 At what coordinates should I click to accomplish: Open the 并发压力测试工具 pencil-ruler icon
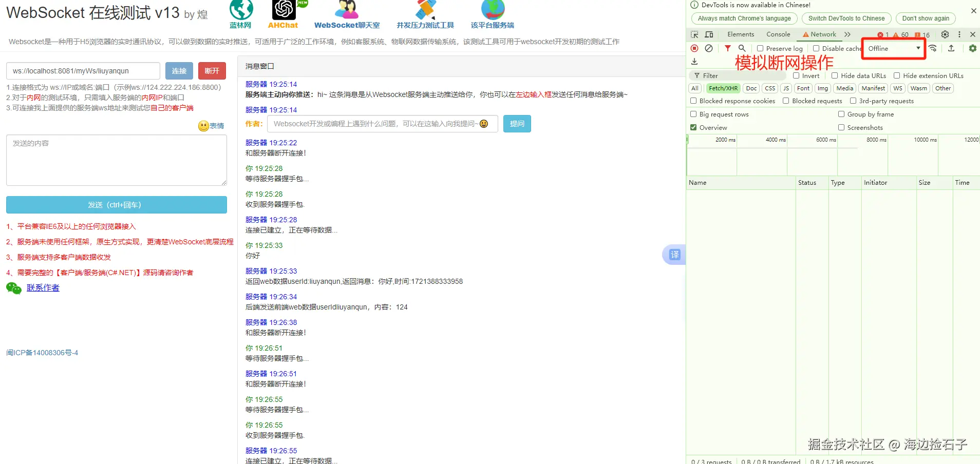click(x=425, y=9)
